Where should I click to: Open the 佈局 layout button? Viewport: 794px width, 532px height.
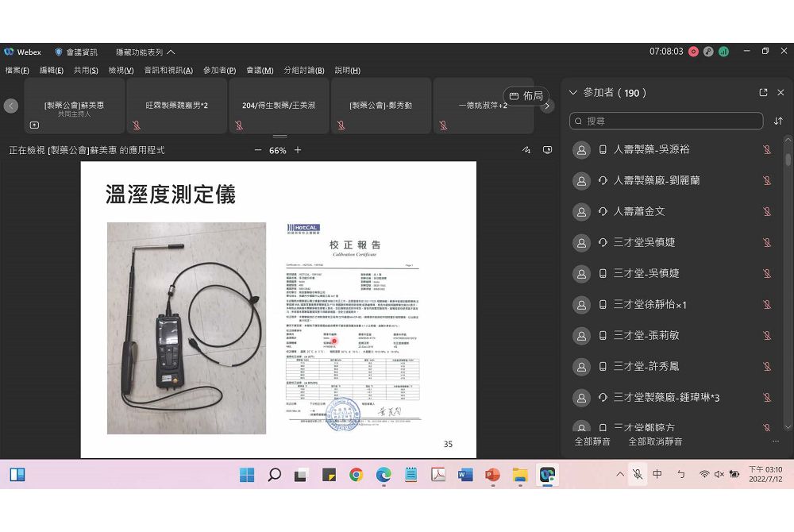526,95
